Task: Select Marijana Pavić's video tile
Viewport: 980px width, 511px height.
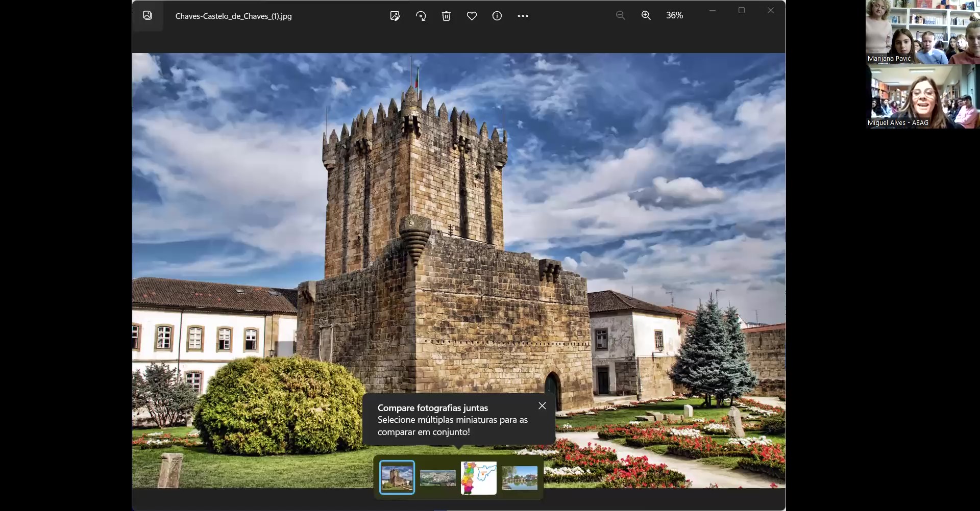Action: 922,32
